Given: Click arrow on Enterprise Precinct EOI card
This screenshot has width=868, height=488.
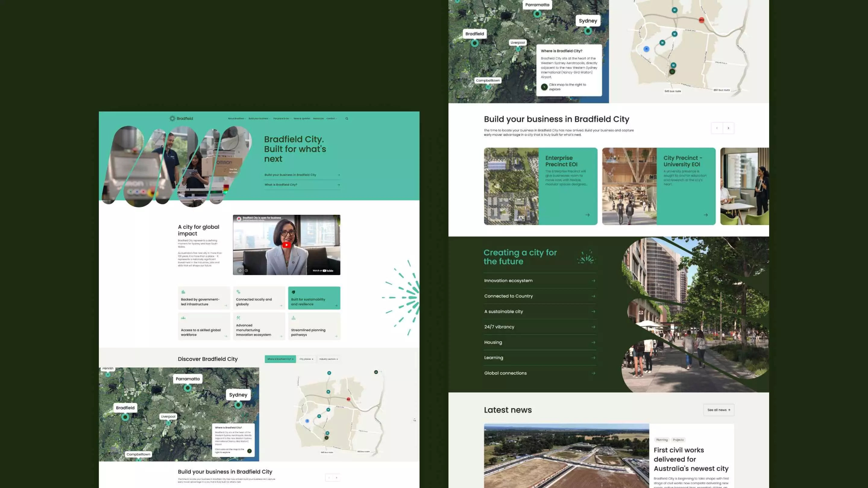Looking at the screenshot, I should pyautogui.click(x=587, y=215).
